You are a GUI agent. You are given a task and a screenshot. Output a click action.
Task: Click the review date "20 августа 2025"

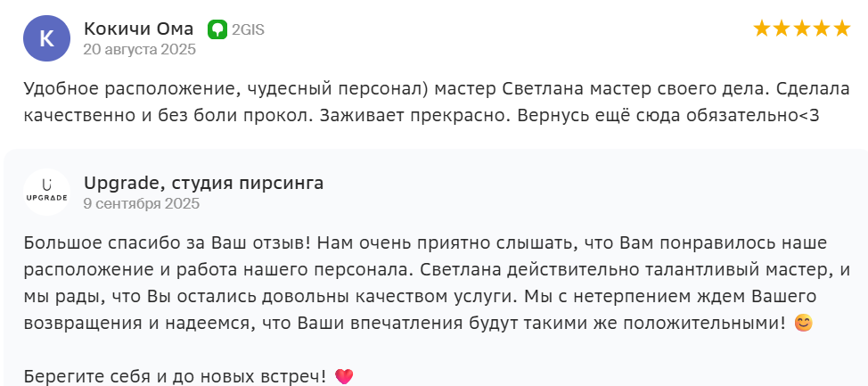click(x=139, y=49)
